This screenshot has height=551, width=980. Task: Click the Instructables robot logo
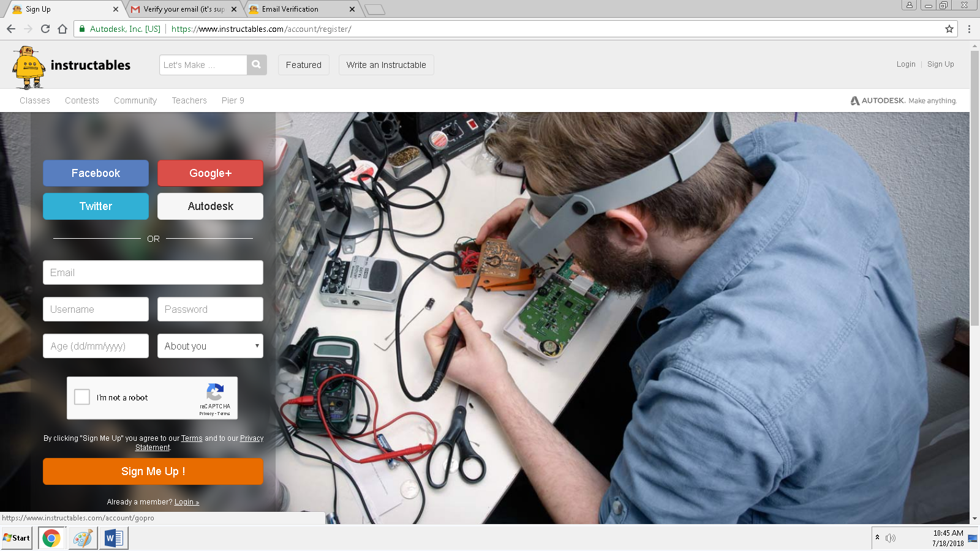28,67
